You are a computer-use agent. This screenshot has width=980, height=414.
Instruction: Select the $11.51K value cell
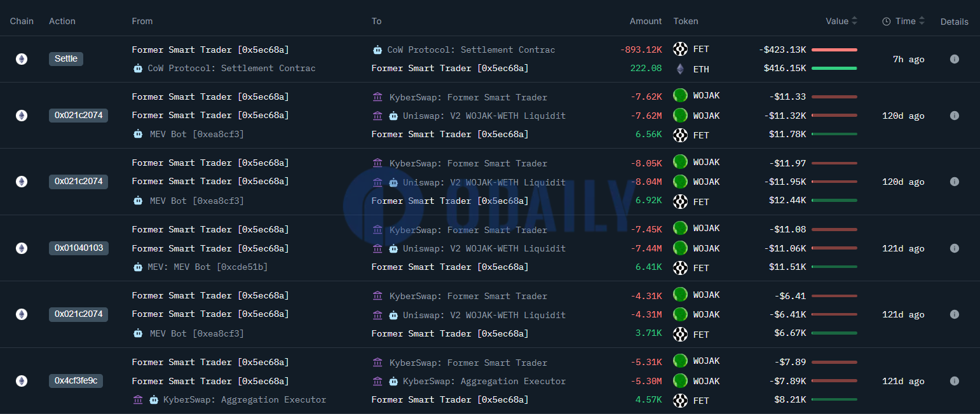(x=787, y=267)
